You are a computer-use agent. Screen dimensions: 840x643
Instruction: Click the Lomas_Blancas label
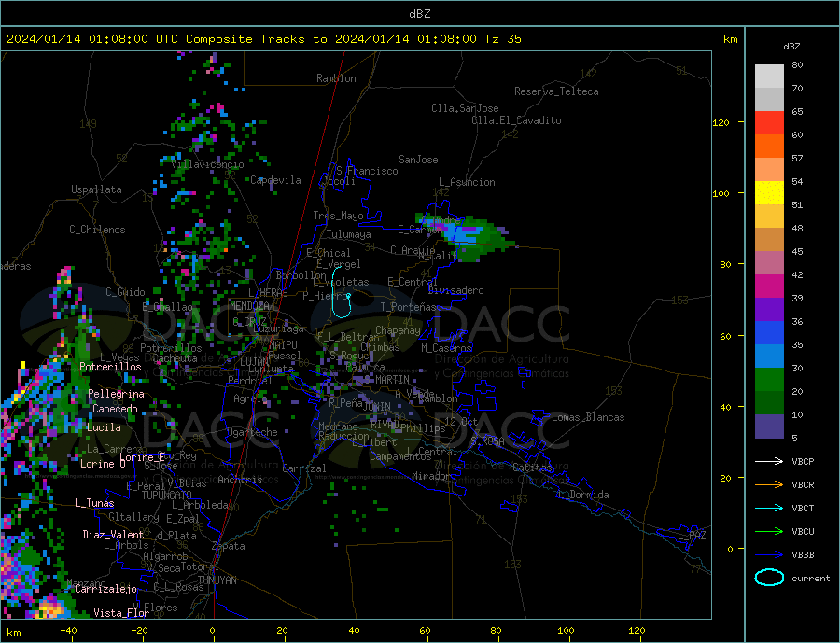[x=588, y=417]
